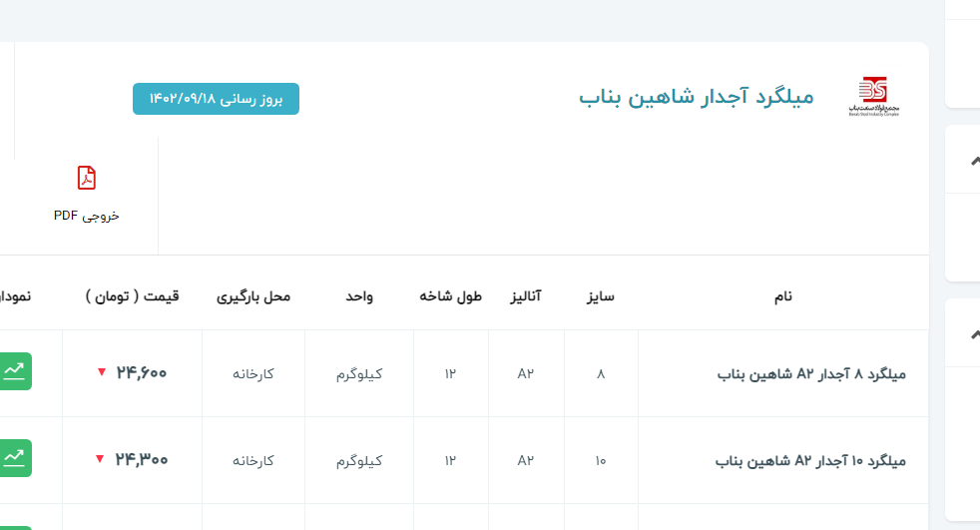The height and width of the screenshot is (530, 980).
Task: Click the page title میلگرد آجدار شاهین بناب
Action: click(x=697, y=97)
